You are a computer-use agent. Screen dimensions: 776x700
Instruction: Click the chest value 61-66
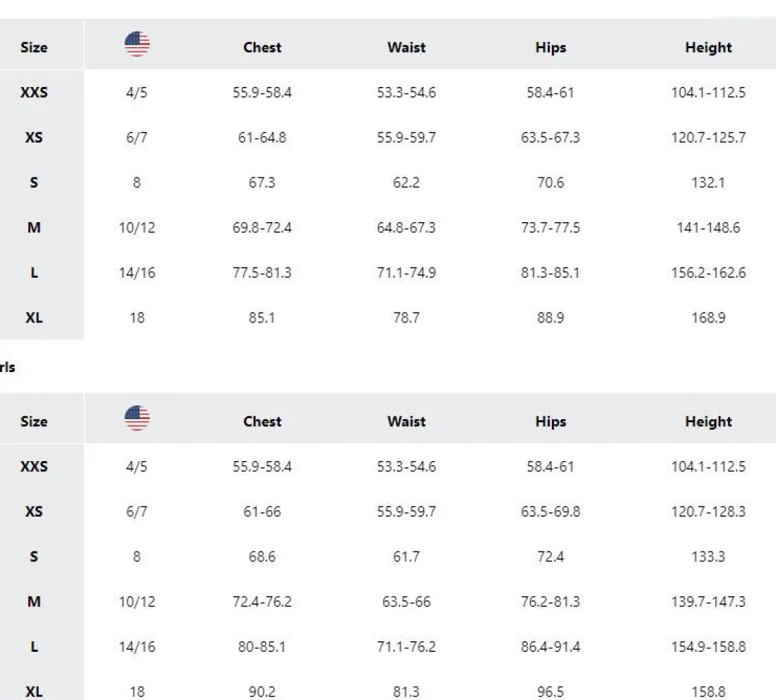pyautogui.click(x=262, y=512)
